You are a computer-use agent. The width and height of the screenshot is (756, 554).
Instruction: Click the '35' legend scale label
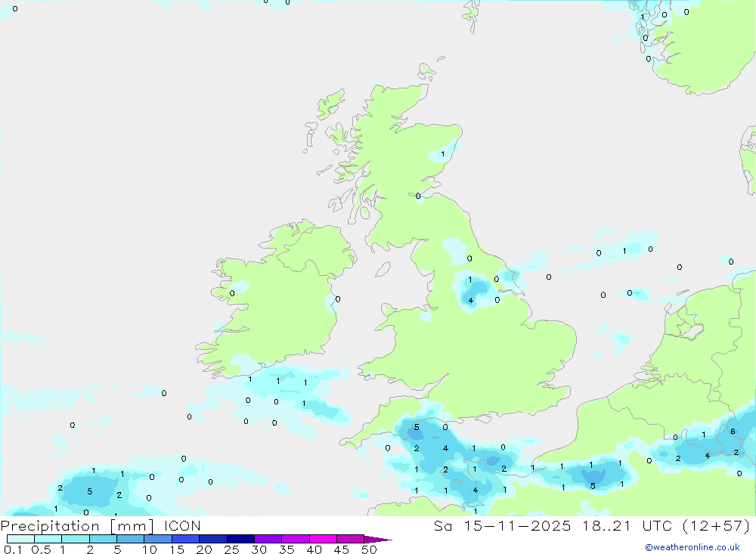pyautogui.click(x=287, y=549)
